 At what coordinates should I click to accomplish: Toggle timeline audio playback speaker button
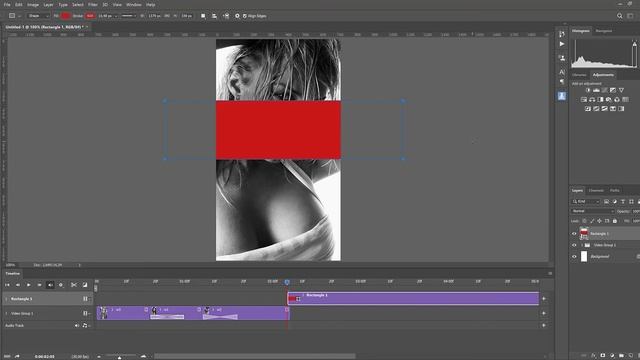point(50,285)
